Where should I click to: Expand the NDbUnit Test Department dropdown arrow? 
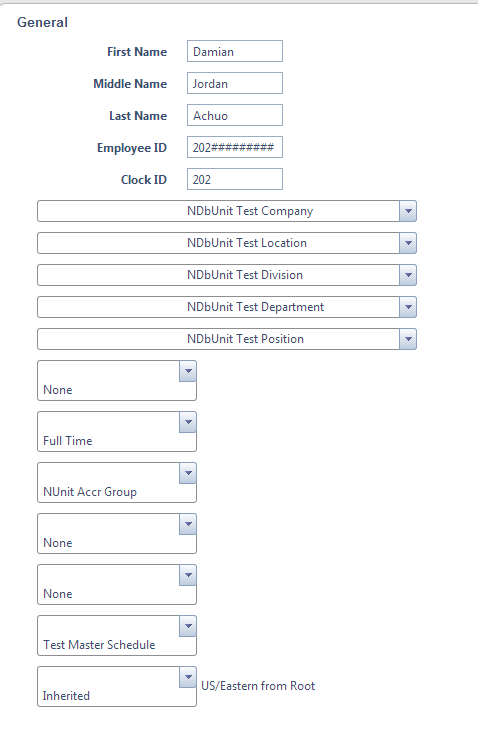tap(408, 307)
